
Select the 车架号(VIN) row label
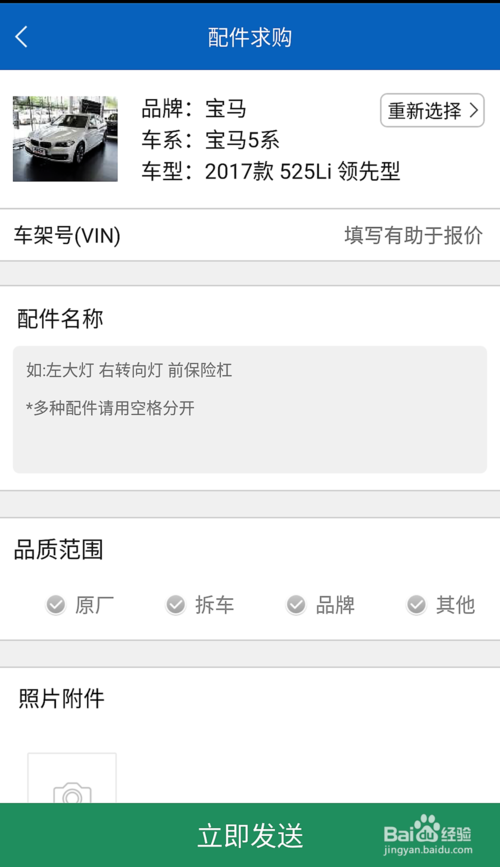click(67, 236)
